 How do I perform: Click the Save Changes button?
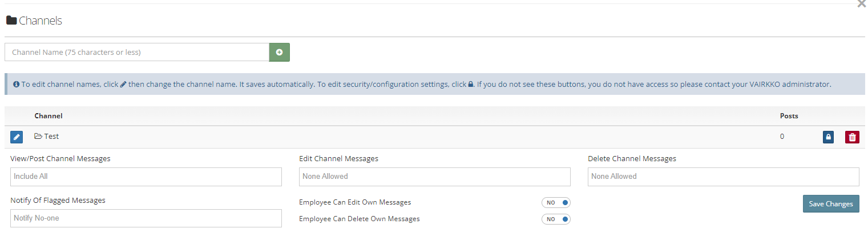pyautogui.click(x=830, y=204)
